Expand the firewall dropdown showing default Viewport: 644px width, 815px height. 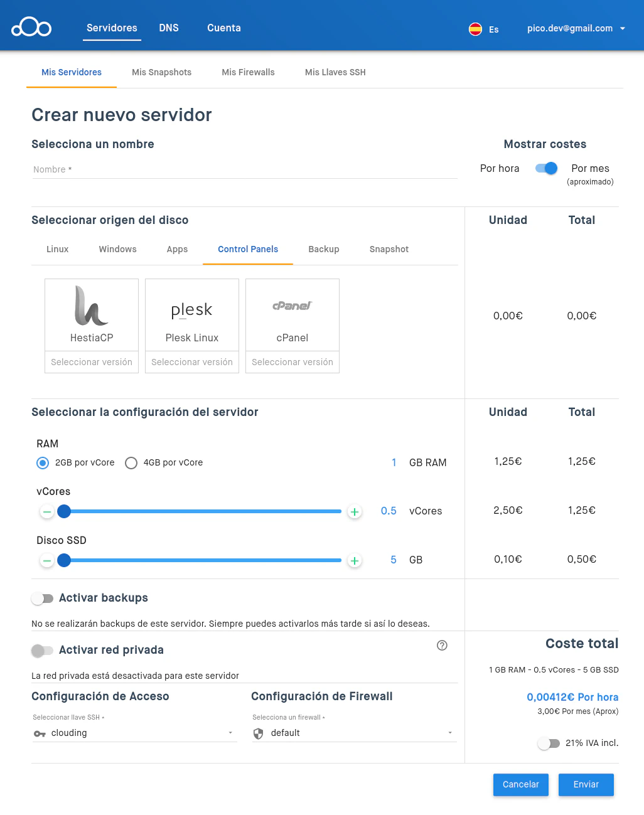click(x=354, y=733)
